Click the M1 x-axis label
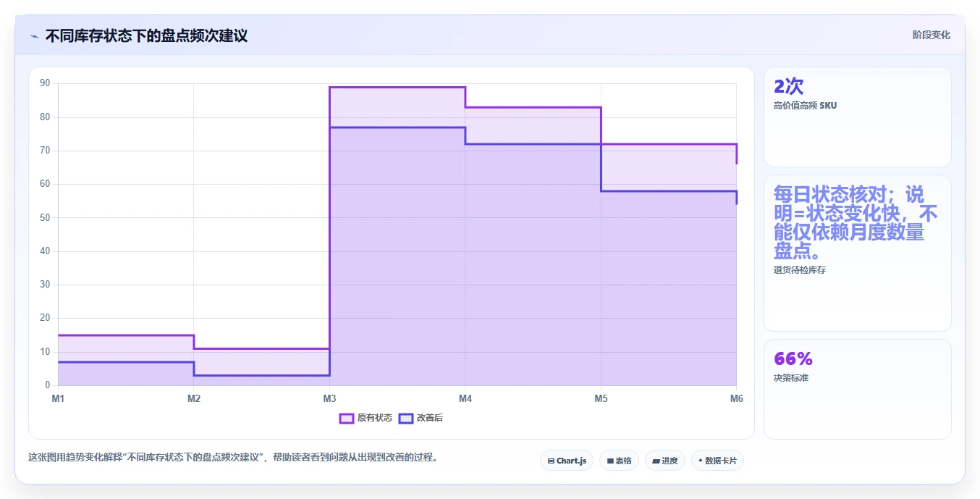Screen dimensions: 980x499 point(58,398)
